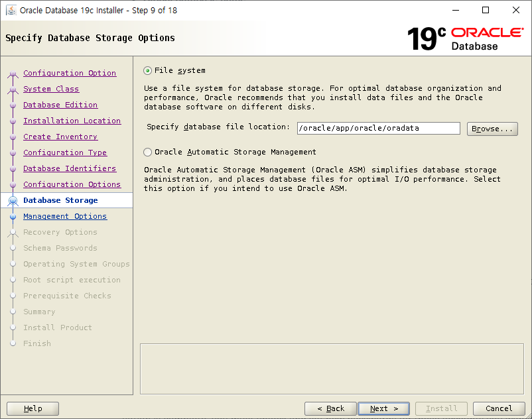Open the Database Identifiers step
Viewport: 532px width, 419px height.
[x=70, y=168]
